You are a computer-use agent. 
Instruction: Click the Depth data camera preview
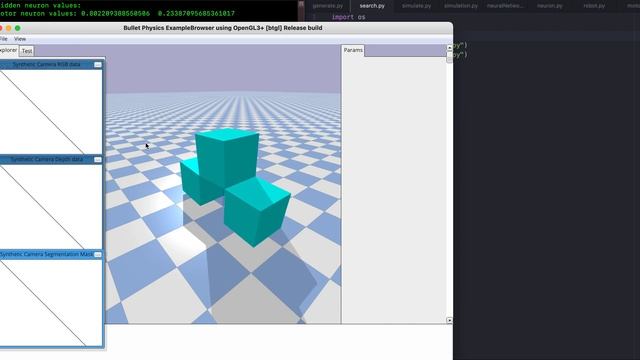tap(51, 206)
